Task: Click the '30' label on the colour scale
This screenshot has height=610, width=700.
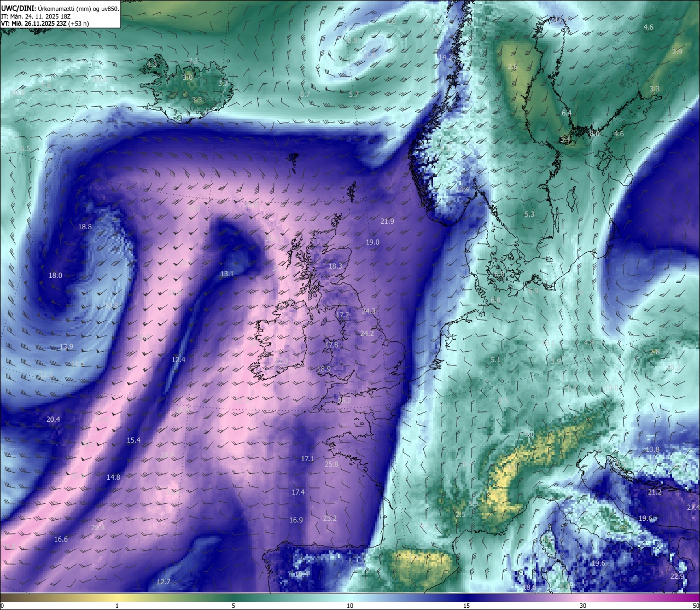Action: pos(583,606)
